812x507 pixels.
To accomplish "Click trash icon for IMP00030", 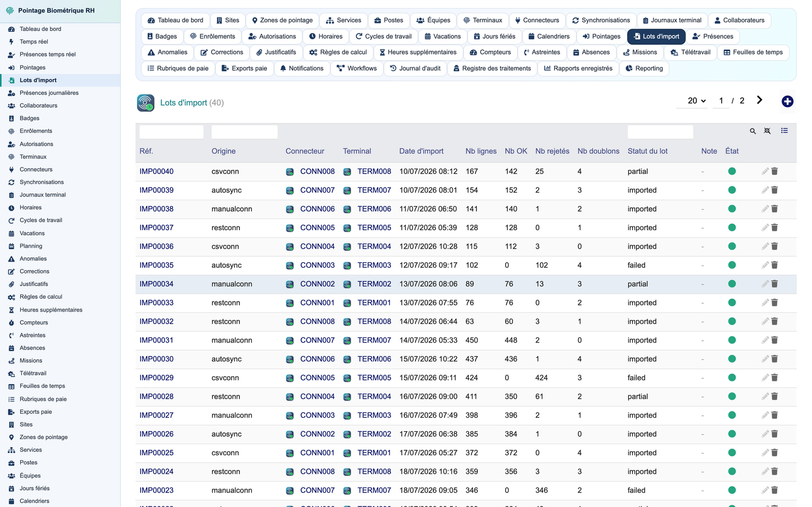I will [774, 359].
